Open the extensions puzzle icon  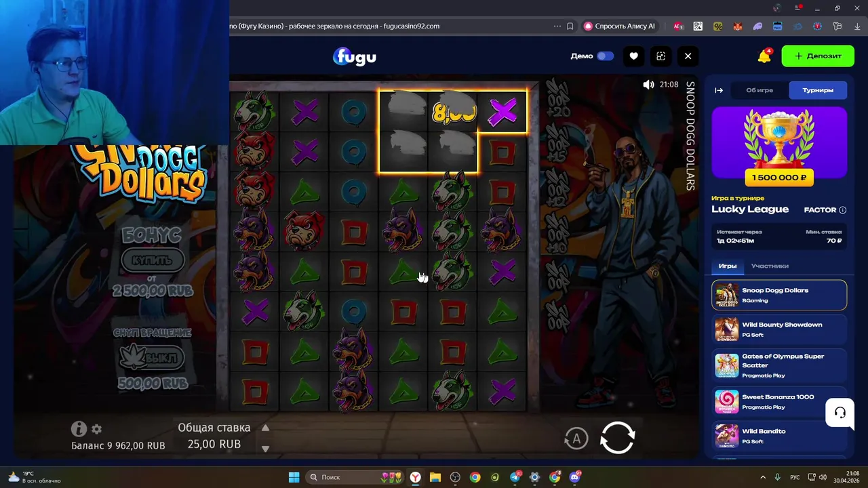tap(837, 26)
